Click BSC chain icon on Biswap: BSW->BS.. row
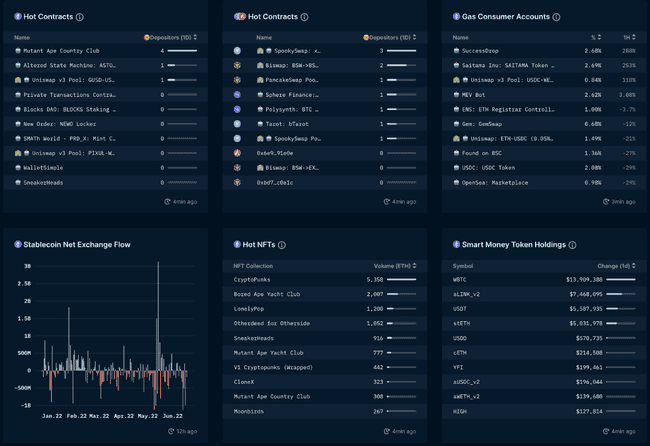The image size is (650, 446). tap(237, 65)
